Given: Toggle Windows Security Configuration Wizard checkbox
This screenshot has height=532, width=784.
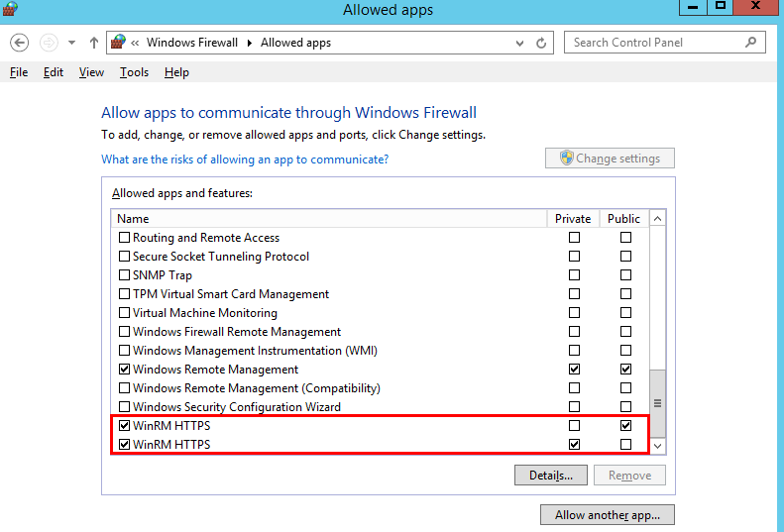Looking at the screenshot, I should [x=124, y=407].
